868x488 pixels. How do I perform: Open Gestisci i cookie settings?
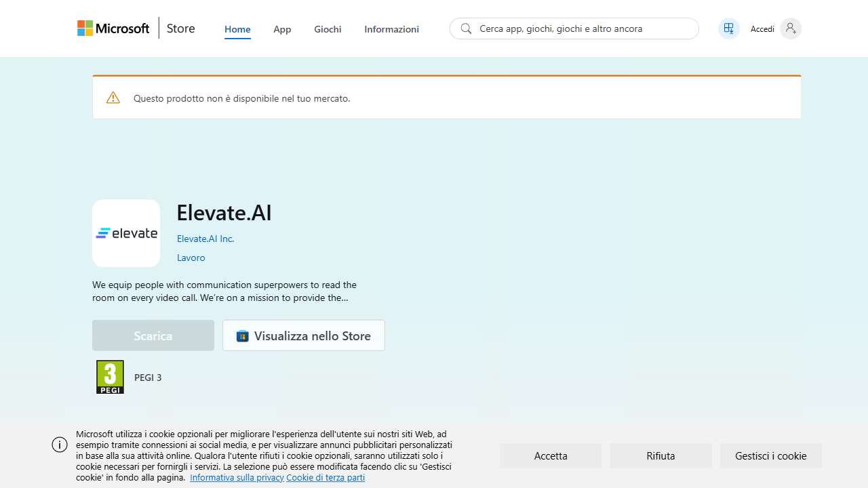[x=770, y=455]
